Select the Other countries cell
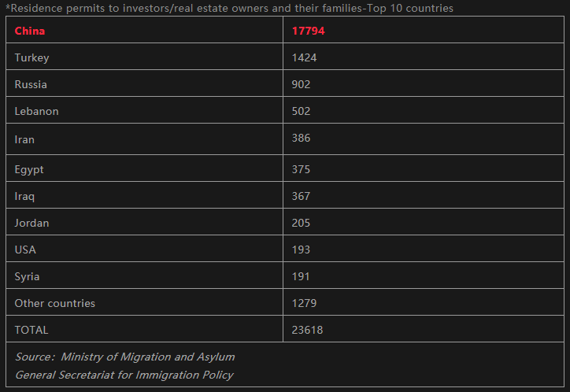 (54, 303)
